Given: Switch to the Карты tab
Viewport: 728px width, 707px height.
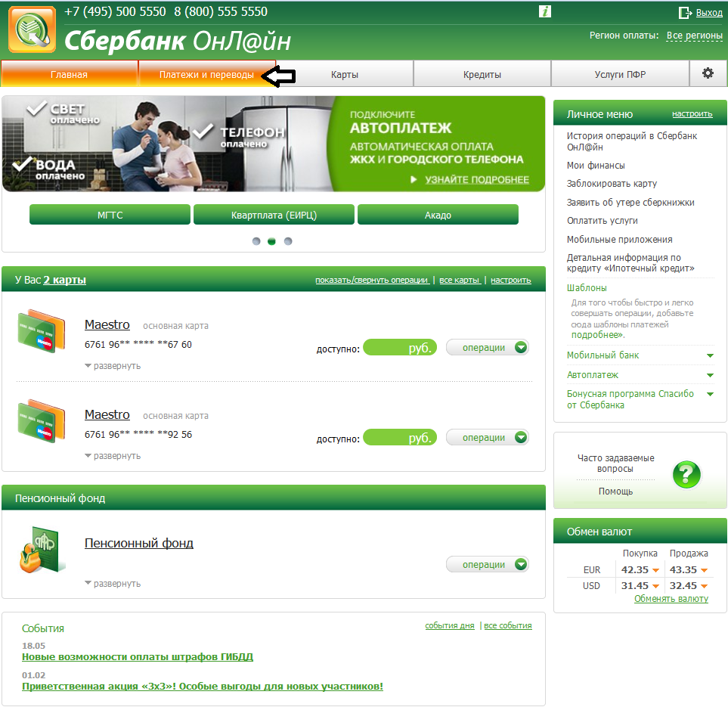Looking at the screenshot, I should (x=345, y=74).
